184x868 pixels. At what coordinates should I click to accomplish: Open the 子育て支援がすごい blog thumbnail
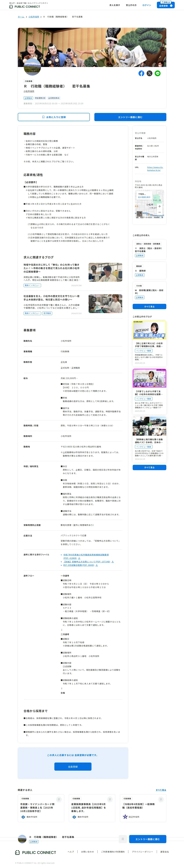pos(149,378)
